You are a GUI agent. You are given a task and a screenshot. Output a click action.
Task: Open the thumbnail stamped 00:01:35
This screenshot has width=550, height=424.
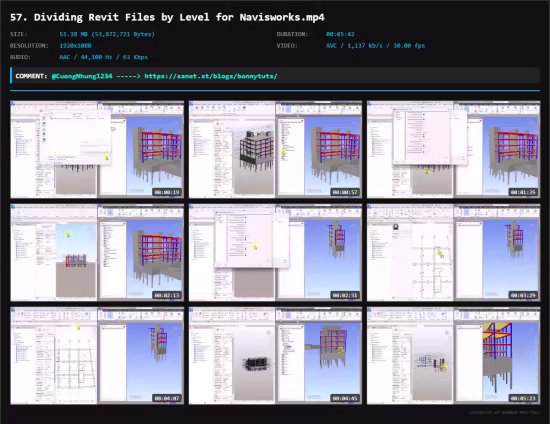454,149
